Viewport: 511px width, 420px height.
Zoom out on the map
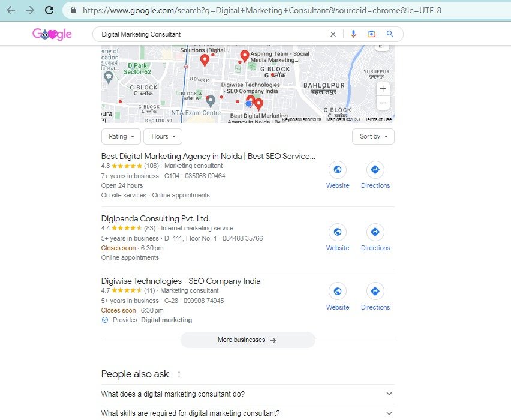(x=383, y=103)
